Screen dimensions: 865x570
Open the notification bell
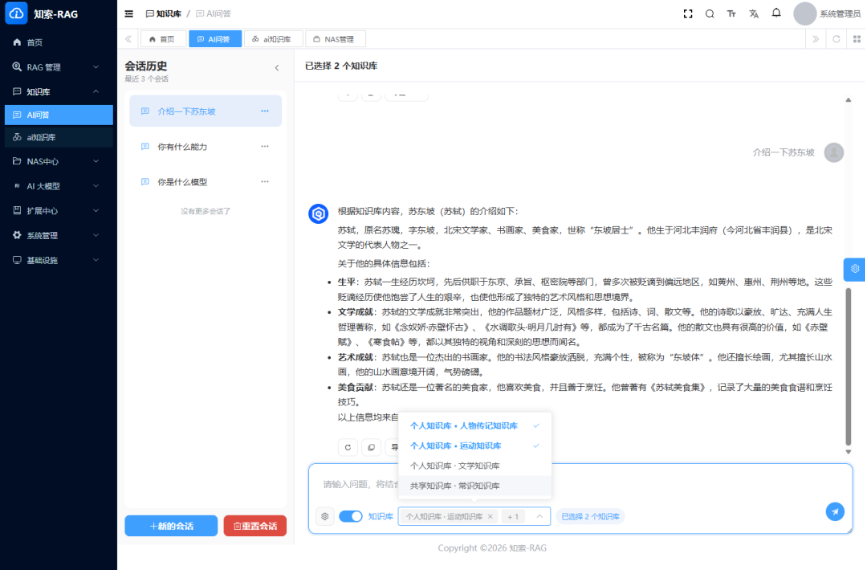pos(776,13)
